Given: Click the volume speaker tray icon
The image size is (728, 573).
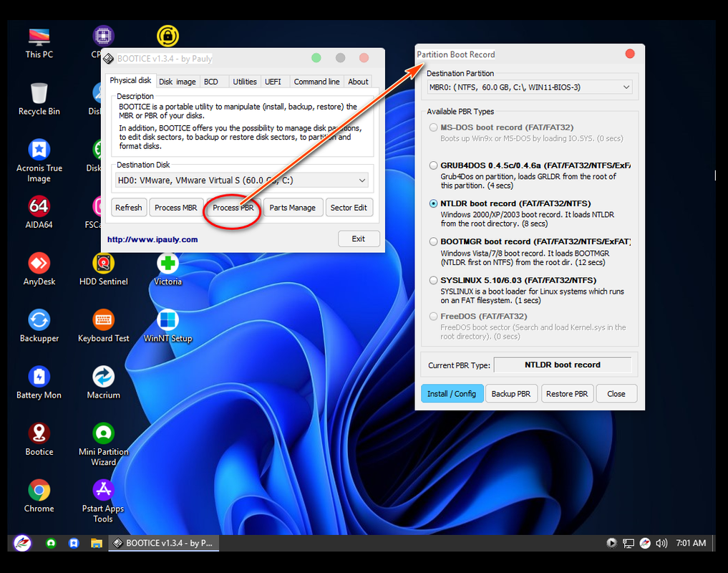Looking at the screenshot, I should pos(661,543).
